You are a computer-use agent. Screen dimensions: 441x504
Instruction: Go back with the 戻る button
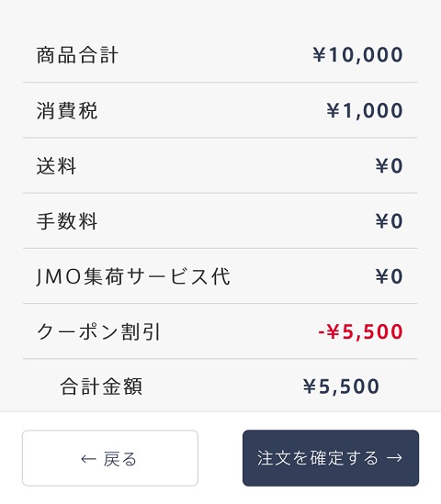[110, 458]
